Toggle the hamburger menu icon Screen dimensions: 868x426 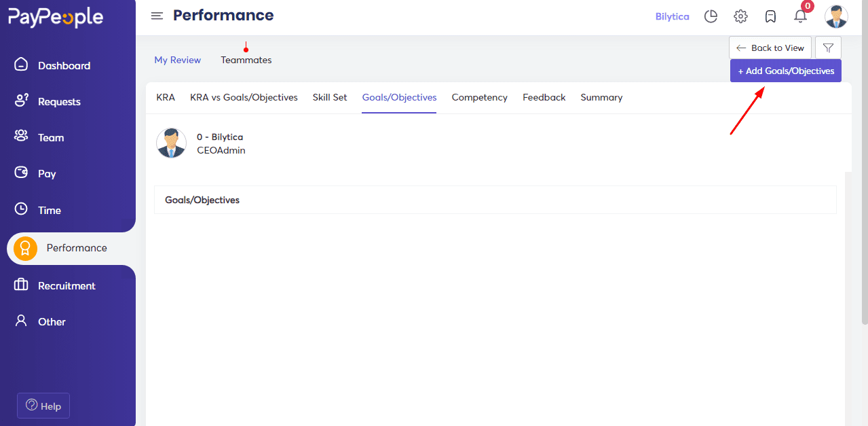tap(157, 16)
